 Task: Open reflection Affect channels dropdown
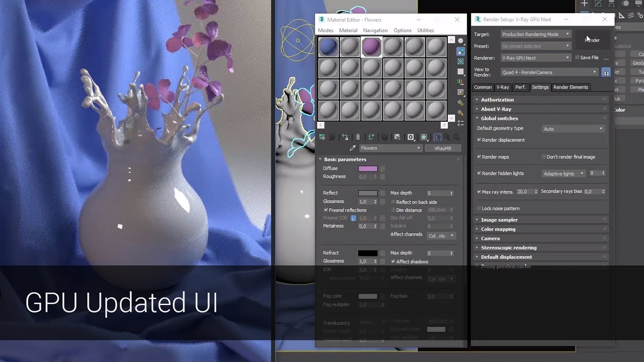pyautogui.click(x=441, y=236)
